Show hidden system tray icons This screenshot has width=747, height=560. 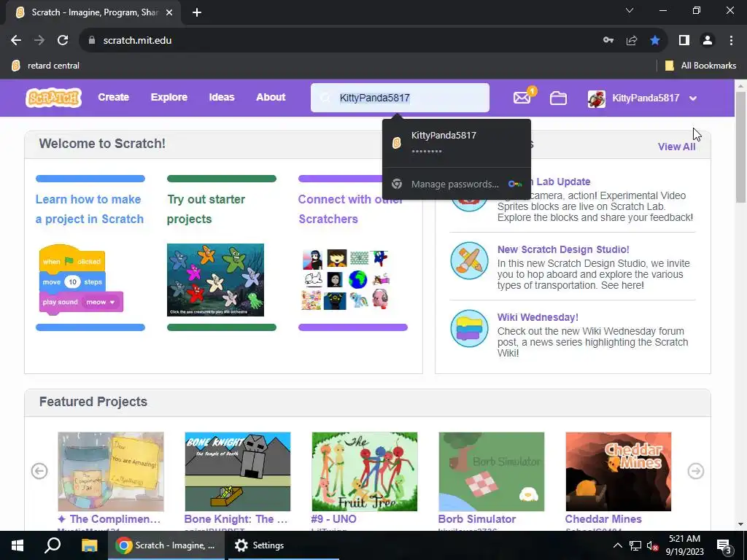click(617, 545)
